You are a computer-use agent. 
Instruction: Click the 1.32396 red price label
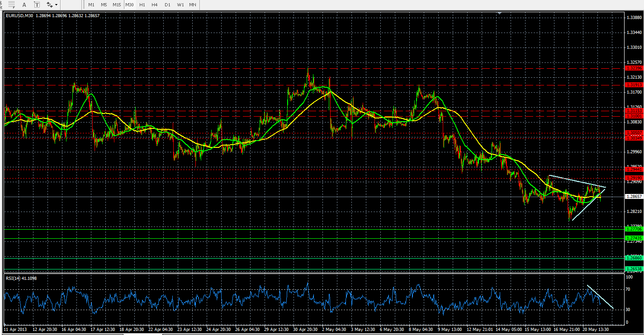point(633,68)
